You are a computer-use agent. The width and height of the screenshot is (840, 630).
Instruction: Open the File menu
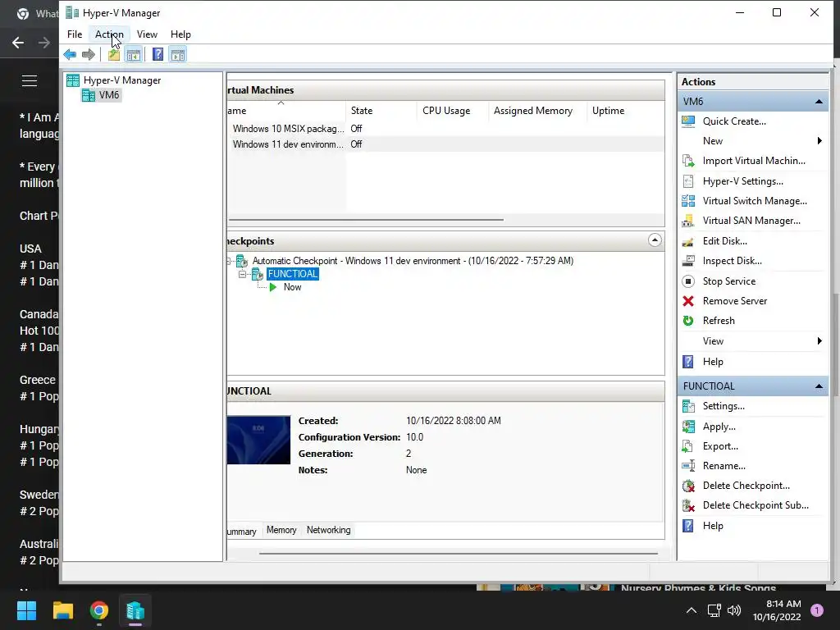75,34
